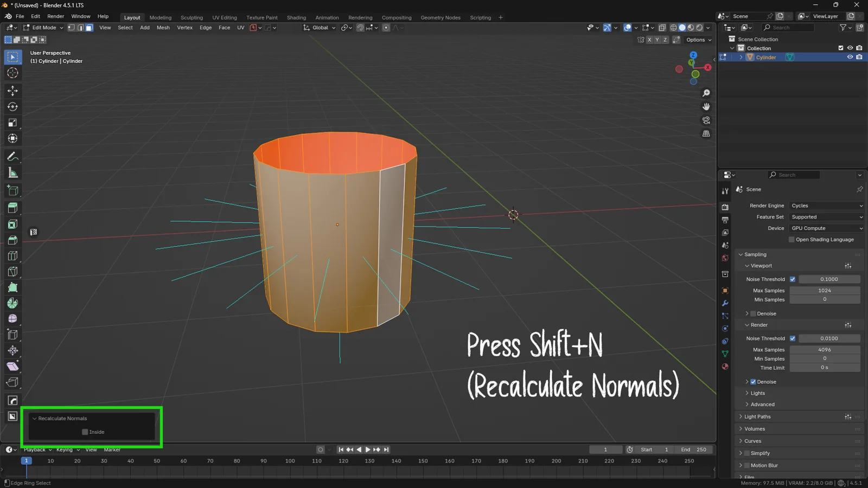Select the Measure tool
This screenshot has width=868, height=488.
12,173
